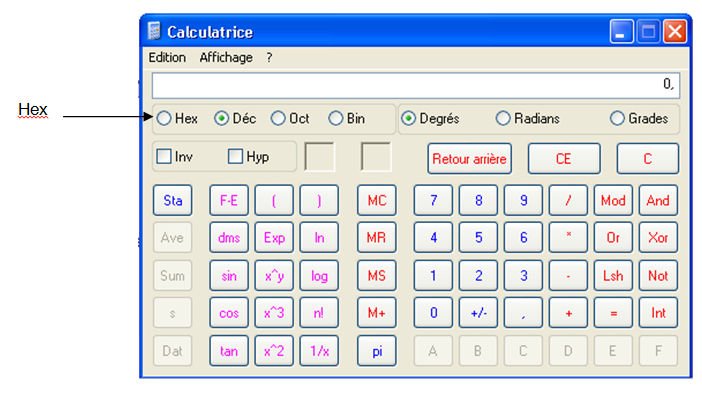
Task: Click digit 5 key
Action: [478, 237]
